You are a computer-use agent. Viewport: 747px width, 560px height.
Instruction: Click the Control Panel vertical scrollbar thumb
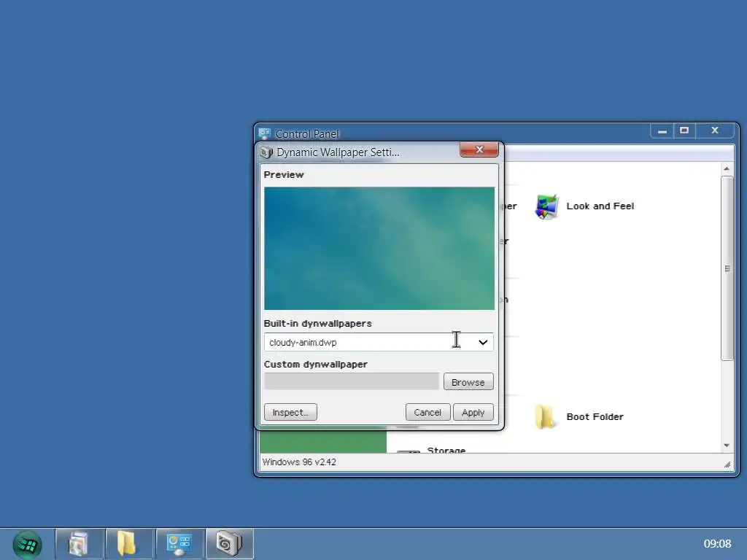click(727, 268)
